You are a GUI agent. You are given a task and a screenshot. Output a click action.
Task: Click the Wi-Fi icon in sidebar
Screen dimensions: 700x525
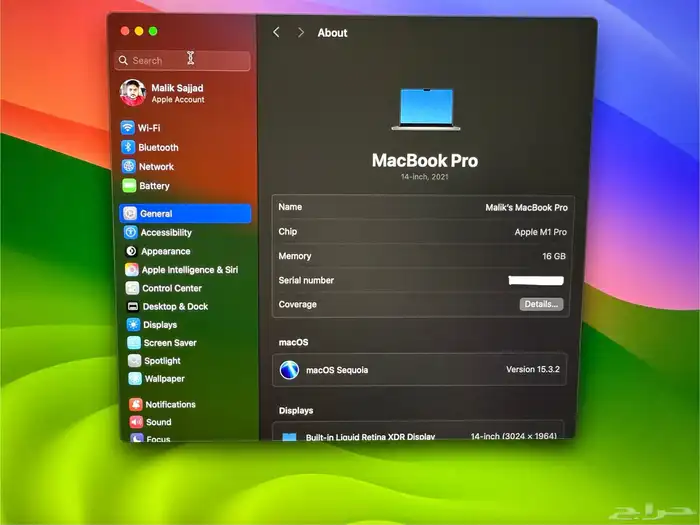(127, 128)
